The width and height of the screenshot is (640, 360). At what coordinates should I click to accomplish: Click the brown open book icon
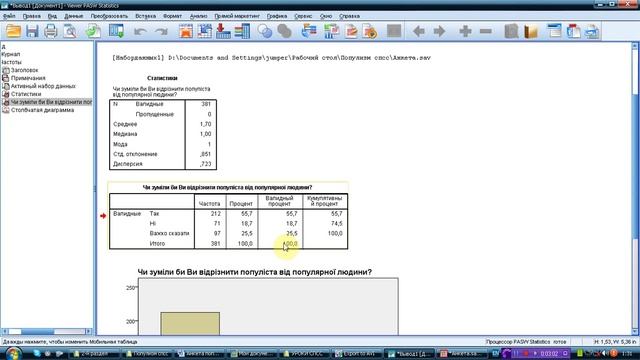[531, 31]
